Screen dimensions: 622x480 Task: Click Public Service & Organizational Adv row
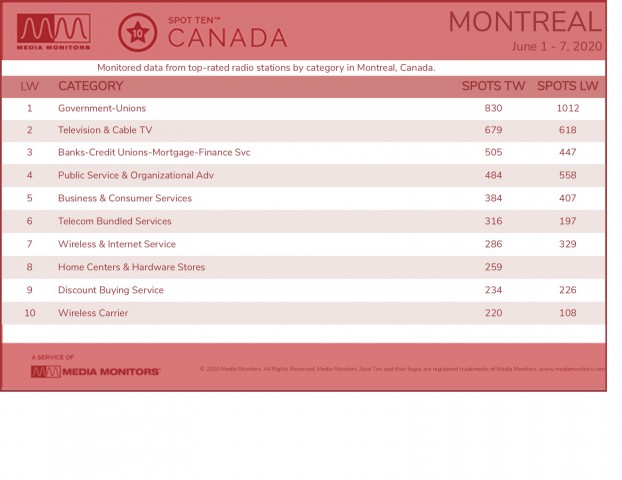303,175
